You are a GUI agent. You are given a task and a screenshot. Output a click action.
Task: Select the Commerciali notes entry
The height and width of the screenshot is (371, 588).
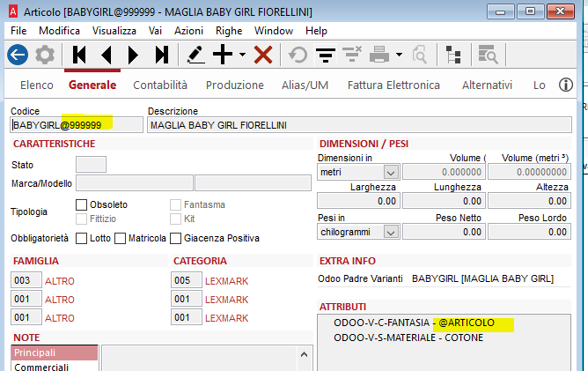tap(41, 367)
